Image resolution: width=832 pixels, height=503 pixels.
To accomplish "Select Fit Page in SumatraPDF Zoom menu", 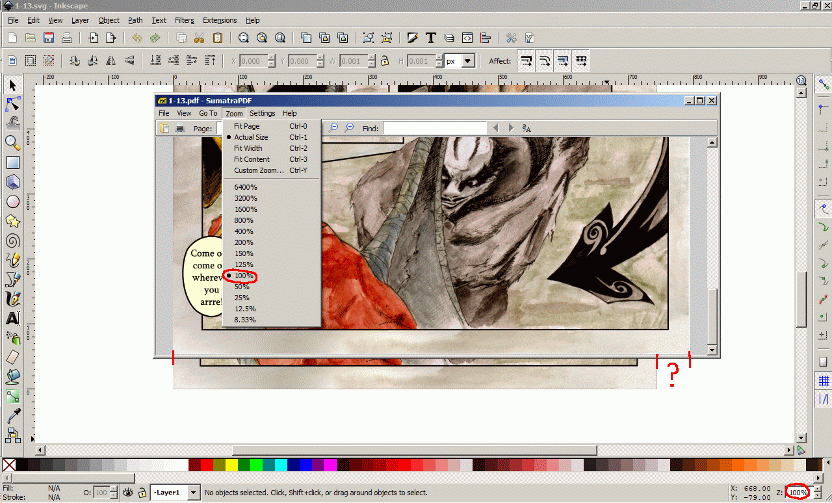I will pos(246,126).
